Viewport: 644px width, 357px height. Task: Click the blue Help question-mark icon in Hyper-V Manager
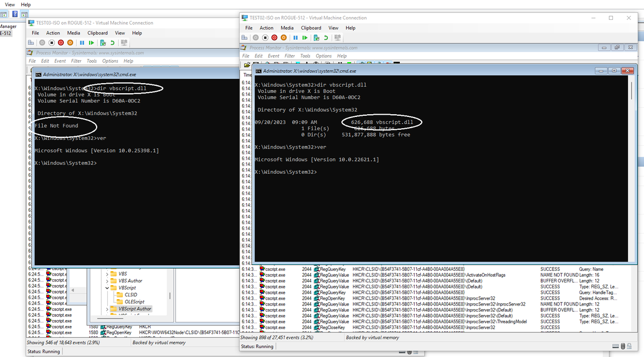[14, 14]
